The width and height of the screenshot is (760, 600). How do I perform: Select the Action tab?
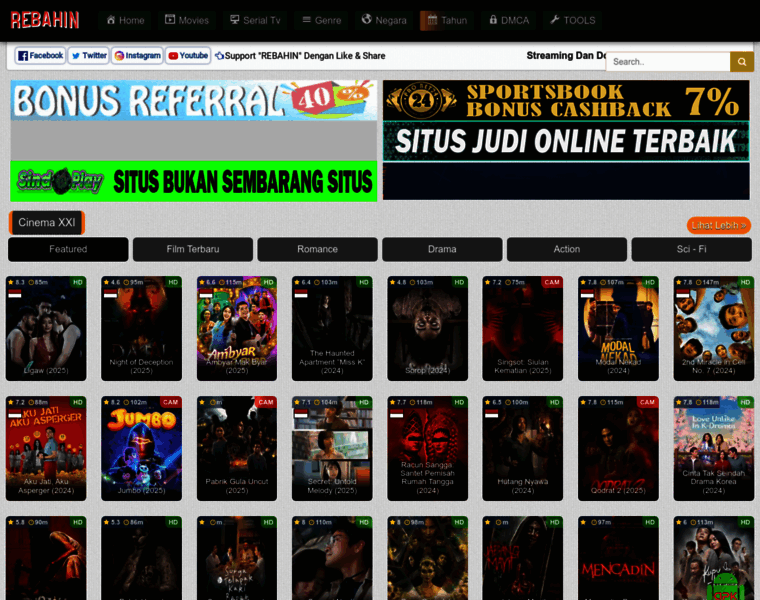(x=567, y=249)
